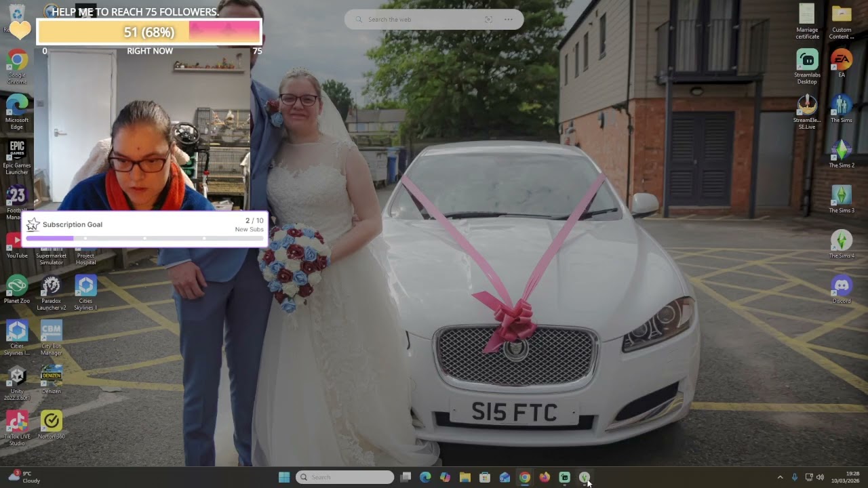Screen dimensions: 868x488
Task: Click the Supermarket Simulator icon label
Action: pos(51,259)
